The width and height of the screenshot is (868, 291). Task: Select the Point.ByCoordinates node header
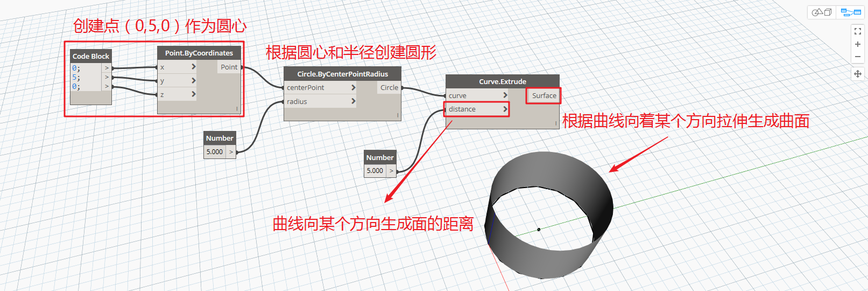coord(199,53)
